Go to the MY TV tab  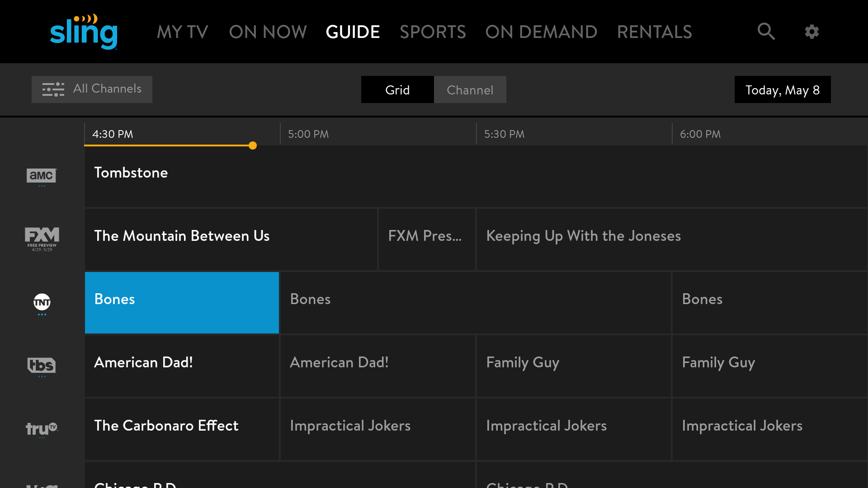(x=182, y=32)
